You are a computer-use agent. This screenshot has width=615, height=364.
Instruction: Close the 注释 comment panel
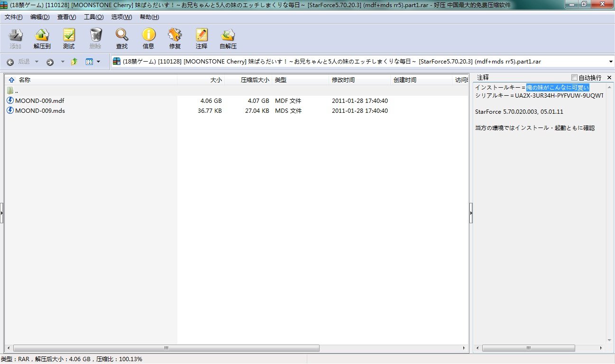[609, 78]
